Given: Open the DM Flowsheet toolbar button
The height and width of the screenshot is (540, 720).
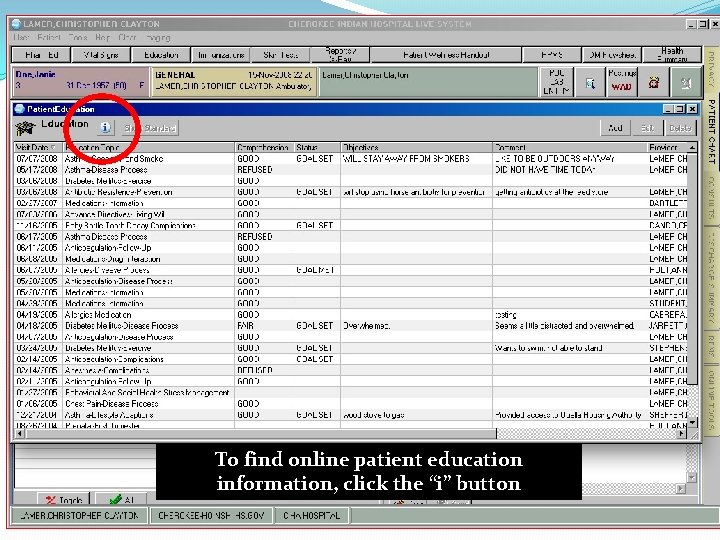Looking at the screenshot, I should [612, 55].
